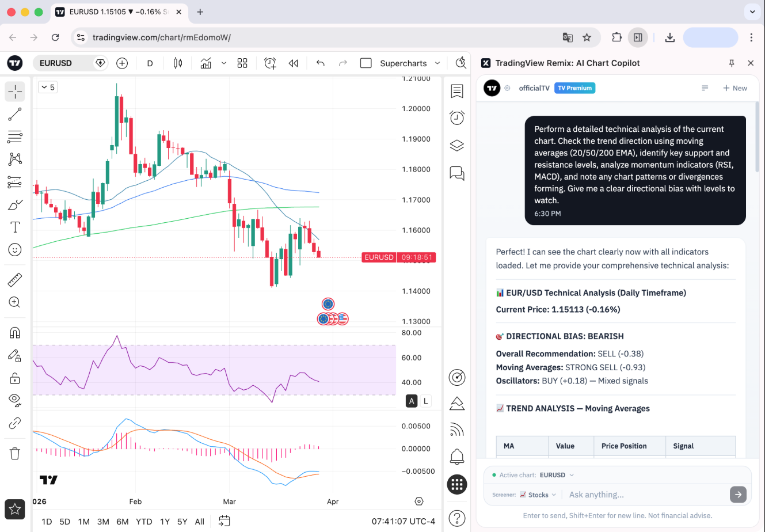765x532 pixels.
Task: Select the 5D date range
Action: 65,522
